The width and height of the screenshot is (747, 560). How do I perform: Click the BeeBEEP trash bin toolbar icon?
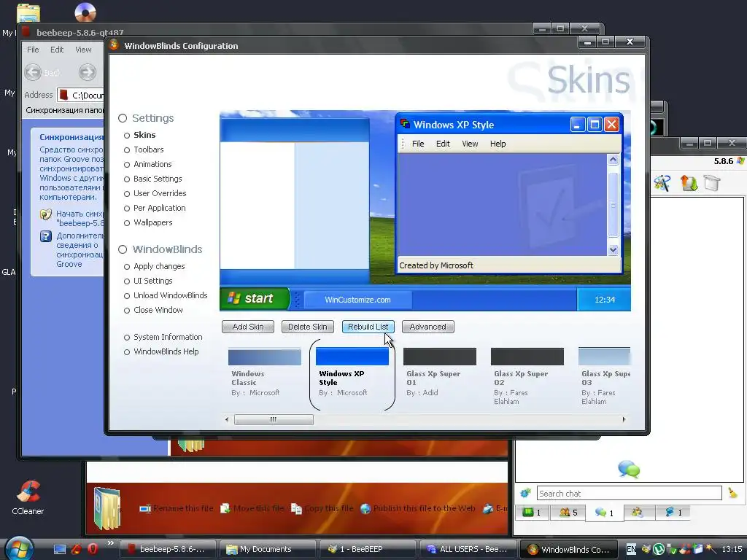pos(712,183)
